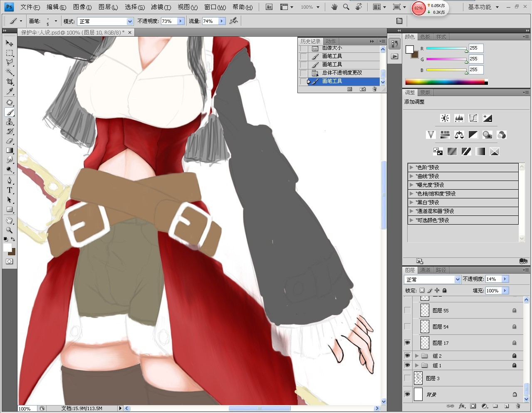This screenshot has height=413, width=532.
Task: Select the 总体不透明度更改 history state
Action: click(x=342, y=73)
